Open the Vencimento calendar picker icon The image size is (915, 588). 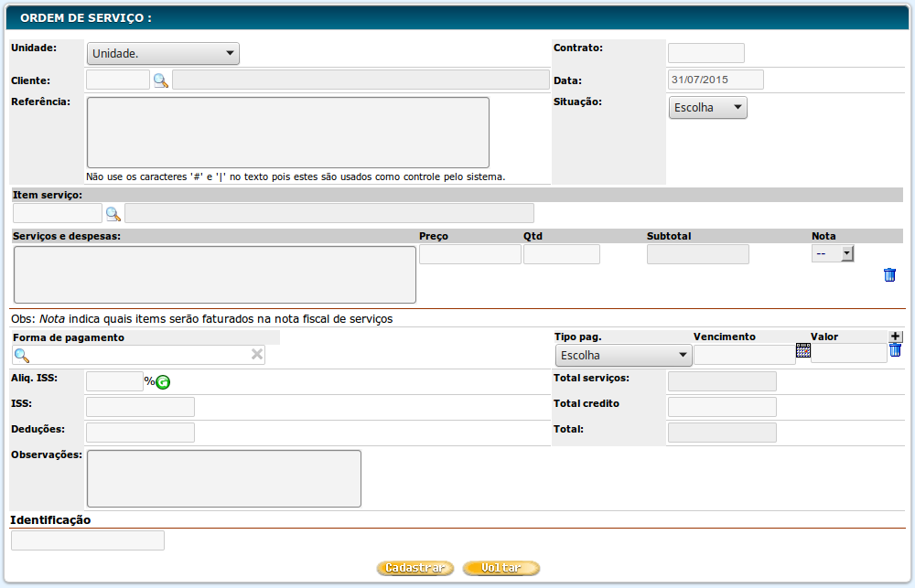(x=803, y=349)
